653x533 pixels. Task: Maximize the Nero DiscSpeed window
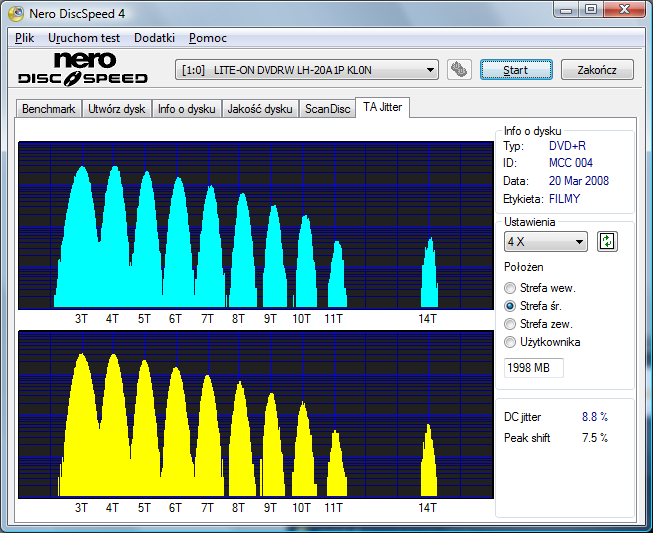[x=591, y=10]
